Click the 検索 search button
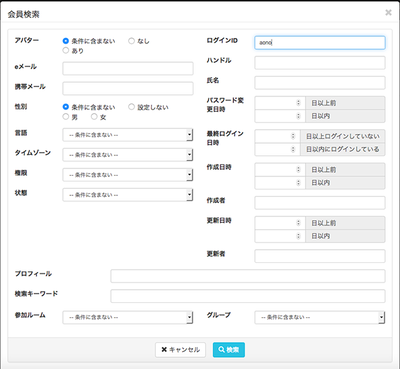This screenshot has width=400, height=369. tap(229, 350)
